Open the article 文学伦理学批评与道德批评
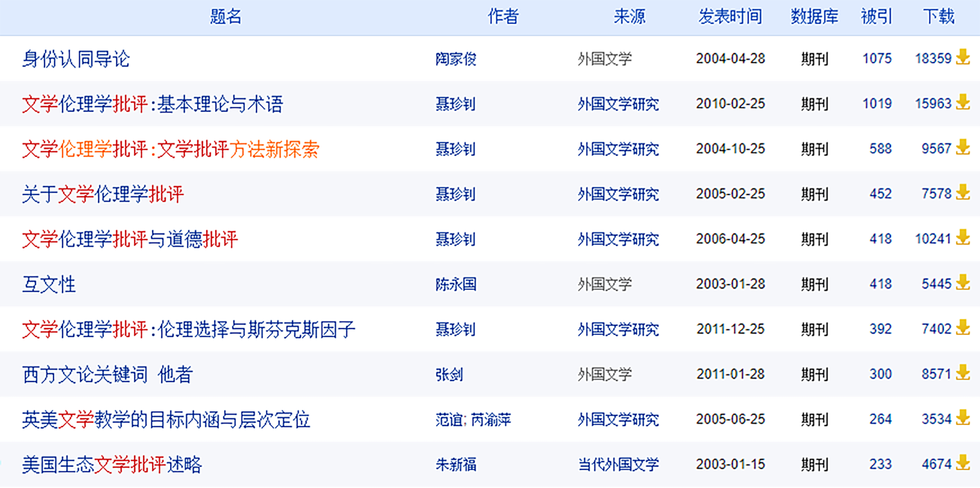980x488 pixels. pyautogui.click(x=130, y=239)
